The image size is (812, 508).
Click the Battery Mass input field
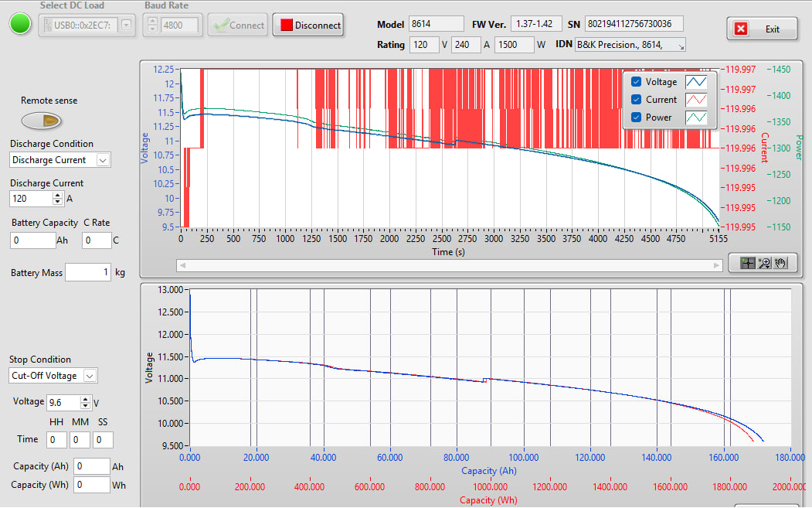[88, 272]
